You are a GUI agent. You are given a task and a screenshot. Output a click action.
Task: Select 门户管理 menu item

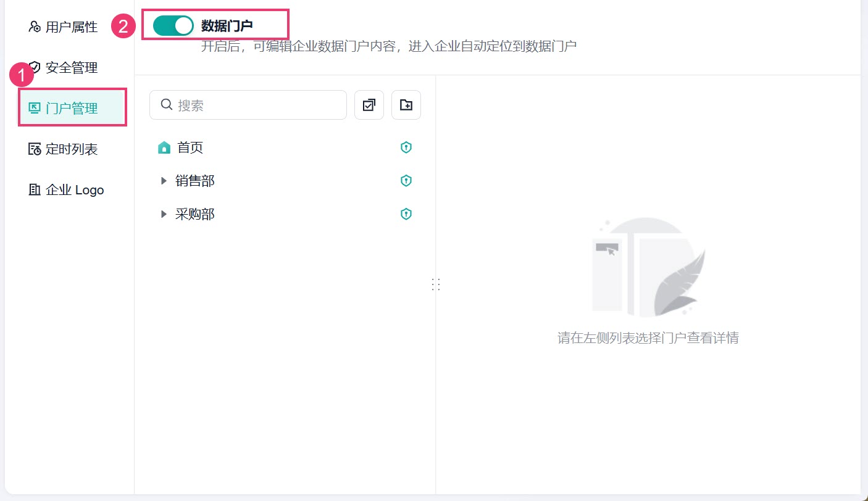tap(72, 109)
